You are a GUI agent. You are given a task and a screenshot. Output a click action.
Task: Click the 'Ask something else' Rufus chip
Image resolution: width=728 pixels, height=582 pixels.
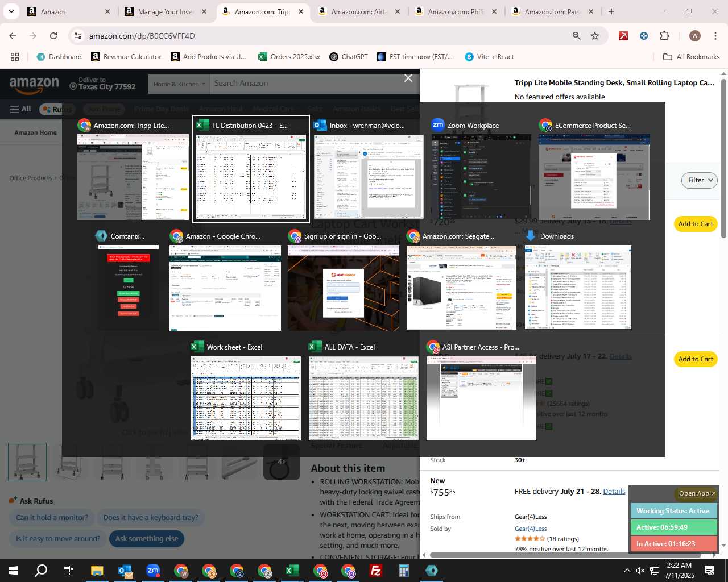(x=147, y=539)
